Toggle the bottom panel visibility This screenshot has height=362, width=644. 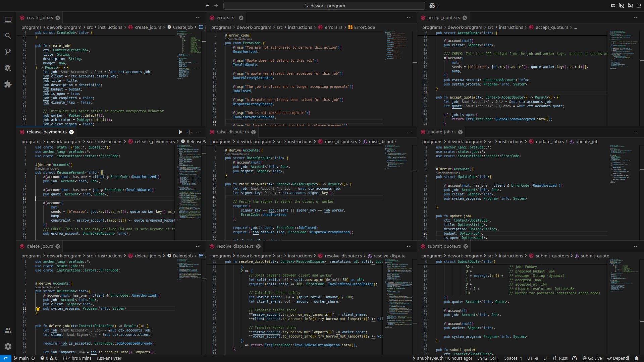pos(630,6)
